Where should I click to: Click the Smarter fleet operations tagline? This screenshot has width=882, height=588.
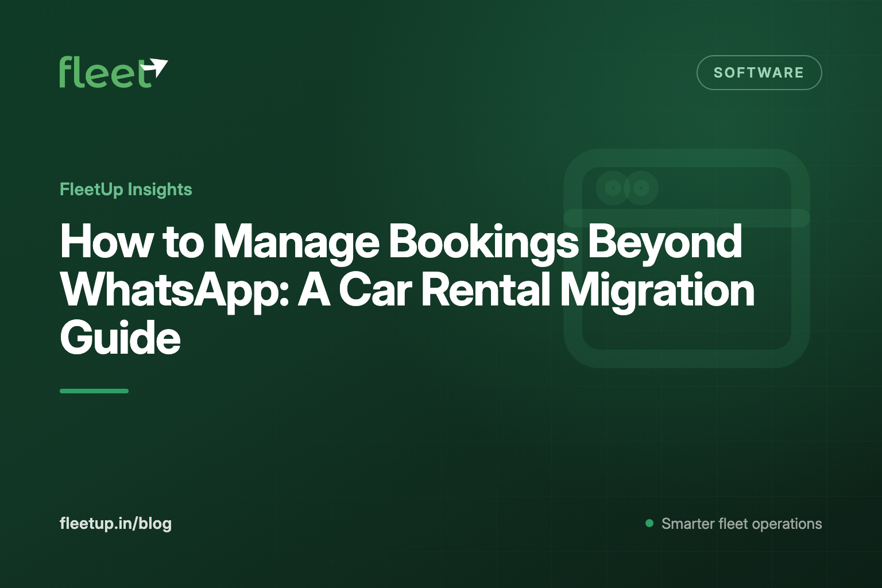(734, 524)
